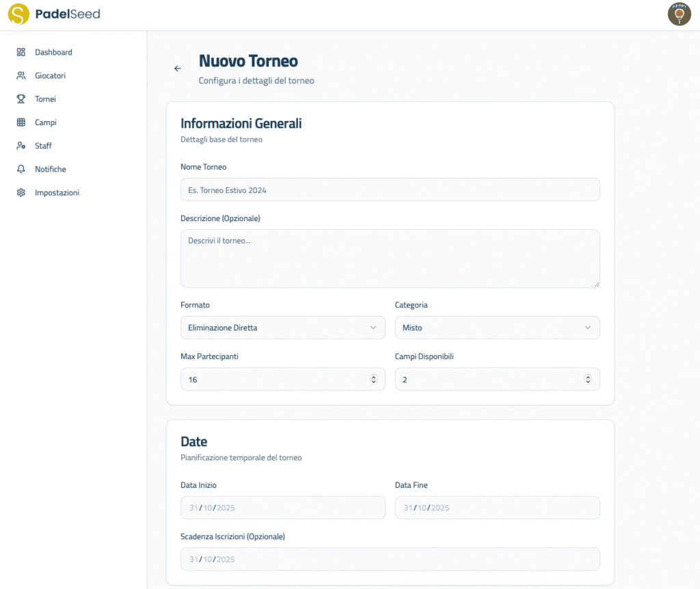
Task: Click the Campi table icon
Action: pyautogui.click(x=21, y=122)
